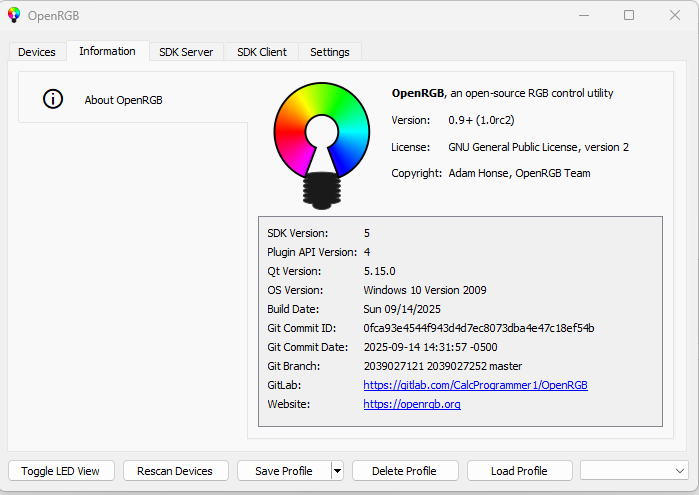
Task: Click the Plugin API Version value 4
Action: tap(367, 252)
